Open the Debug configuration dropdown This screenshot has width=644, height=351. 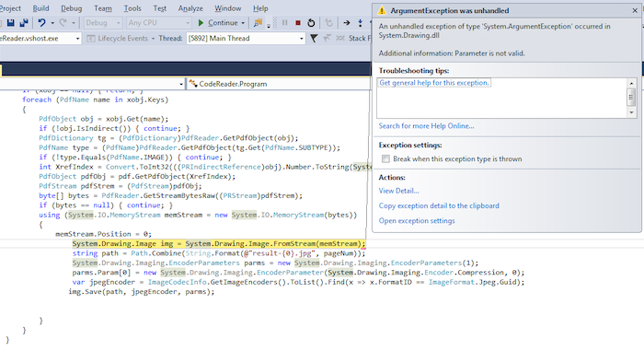(x=103, y=23)
